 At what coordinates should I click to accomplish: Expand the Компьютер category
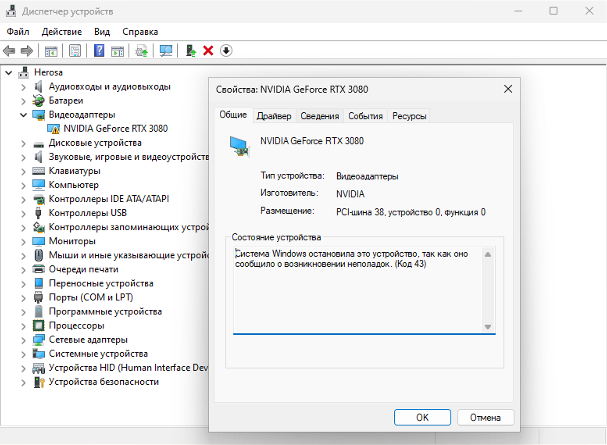click(24, 185)
